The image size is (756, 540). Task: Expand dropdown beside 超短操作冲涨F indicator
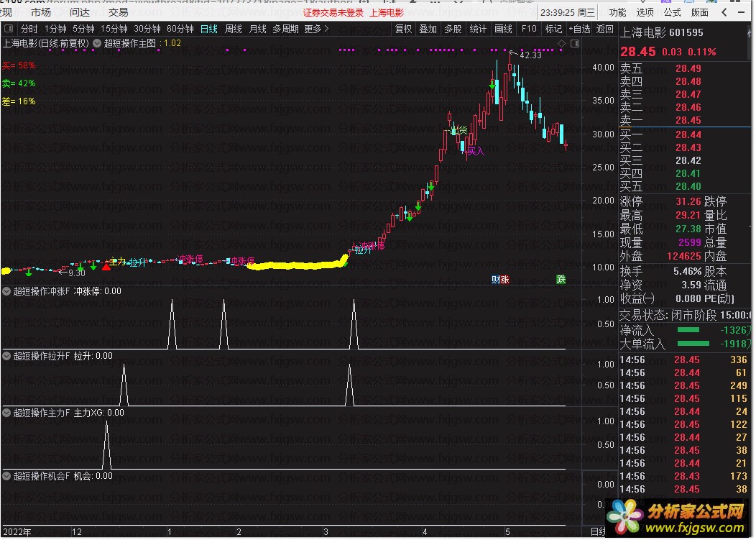(x=6, y=291)
